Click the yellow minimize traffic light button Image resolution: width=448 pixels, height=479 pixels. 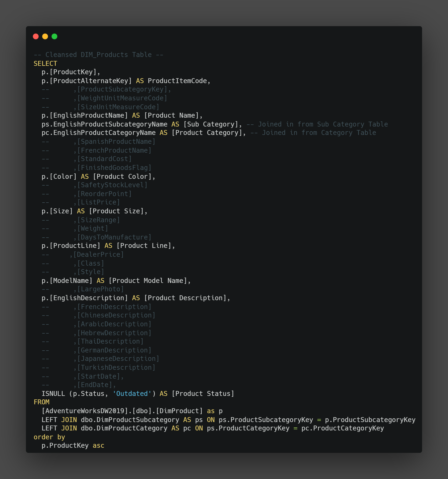coord(45,36)
